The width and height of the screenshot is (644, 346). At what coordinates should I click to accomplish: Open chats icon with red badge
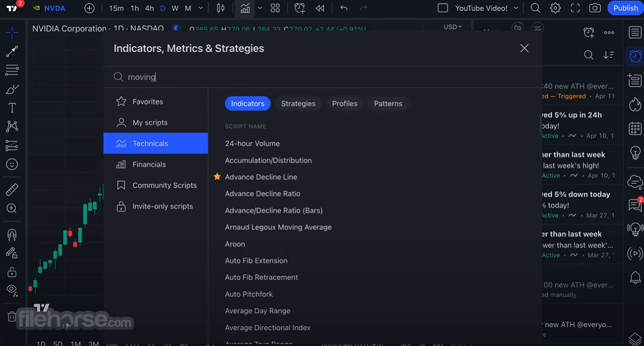(635, 205)
